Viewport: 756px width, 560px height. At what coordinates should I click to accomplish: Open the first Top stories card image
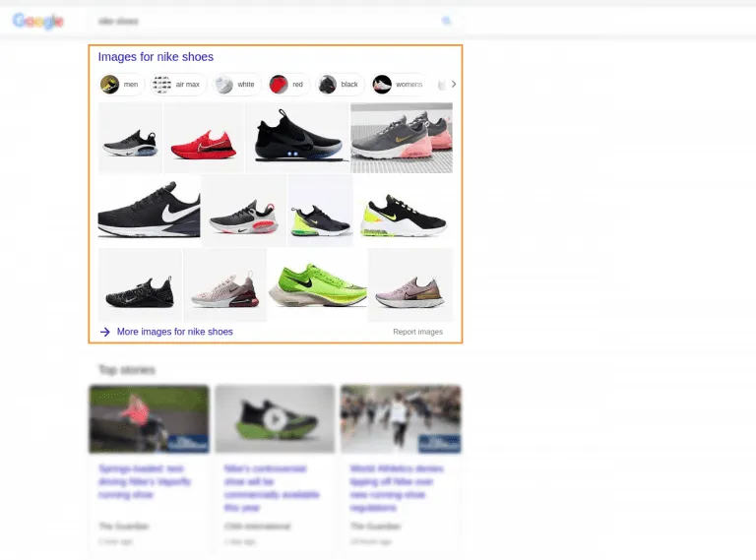(149, 419)
